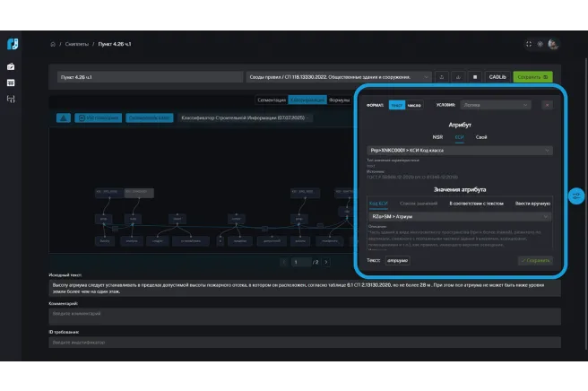Open the first sidebar section icon
This screenshot has width=588, height=391.
(11, 66)
